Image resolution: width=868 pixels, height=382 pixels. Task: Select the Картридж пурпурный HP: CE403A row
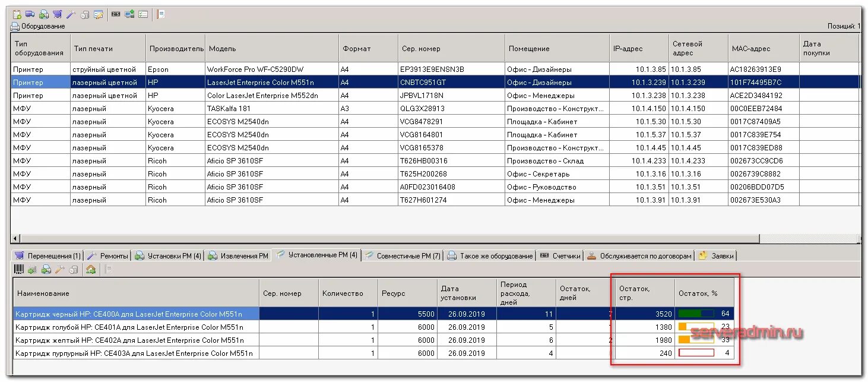pyautogui.click(x=374, y=353)
